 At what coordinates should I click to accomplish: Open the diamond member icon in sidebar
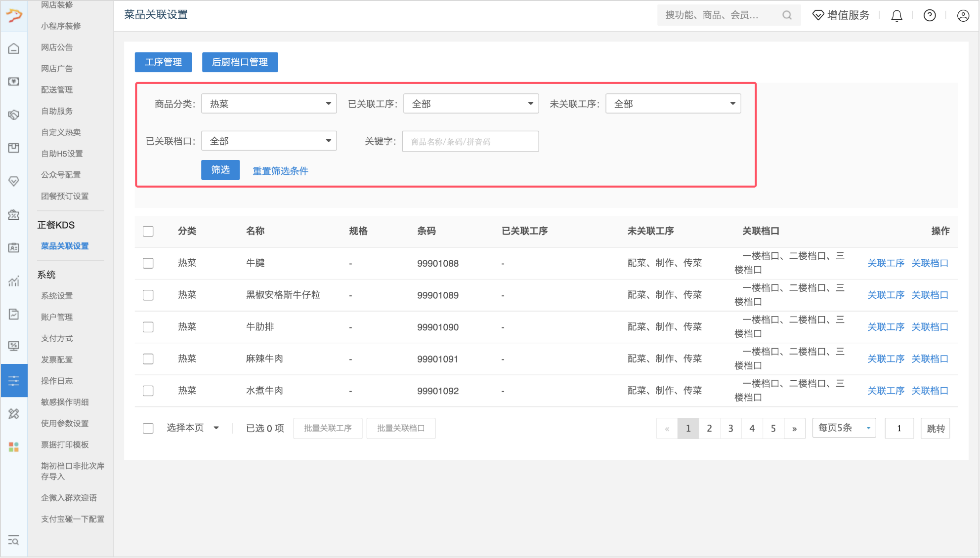tap(14, 181)
